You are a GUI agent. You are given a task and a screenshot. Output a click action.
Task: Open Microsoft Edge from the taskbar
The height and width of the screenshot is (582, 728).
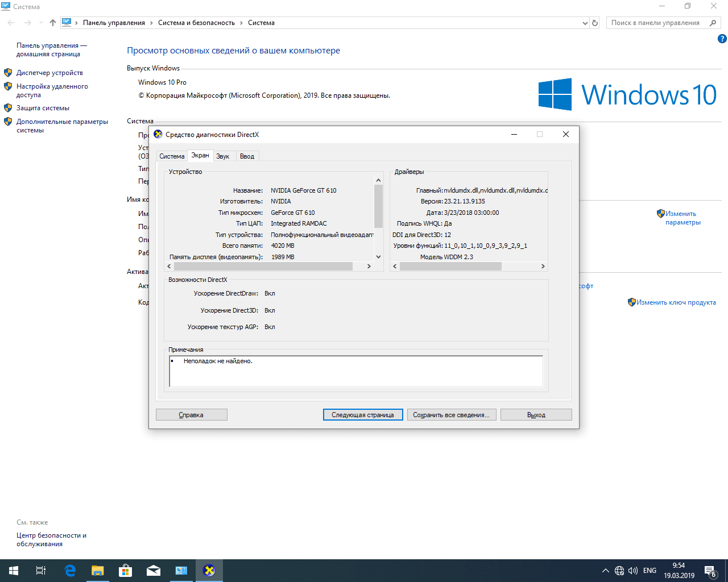(70, 571)
